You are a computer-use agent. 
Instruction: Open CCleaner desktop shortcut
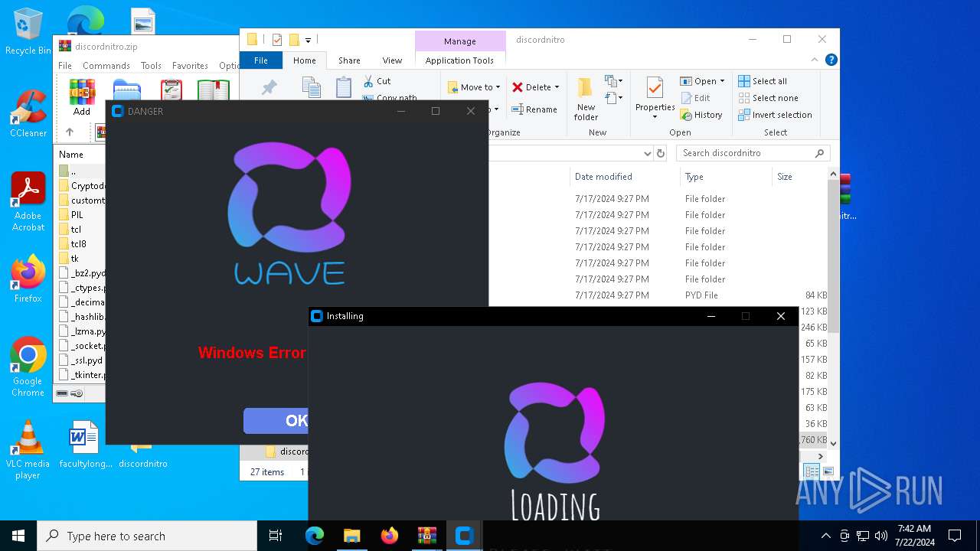28,113
